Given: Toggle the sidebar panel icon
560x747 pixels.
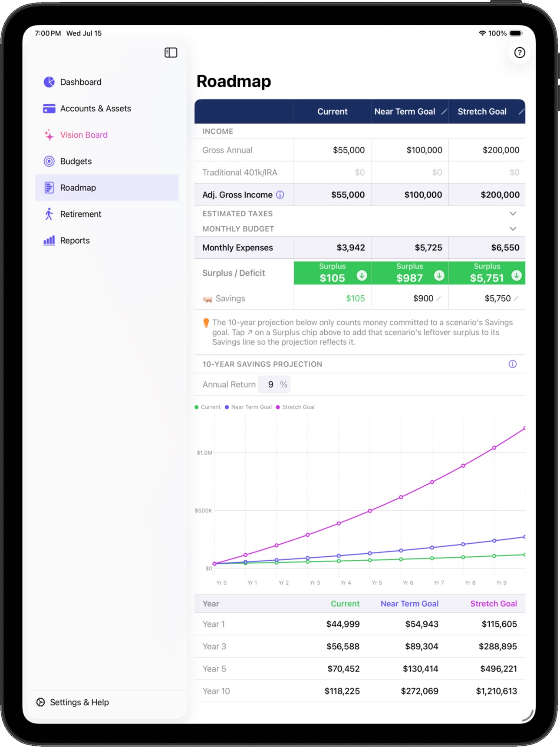Looking at the screenshot, I should click(x=171, y=53).
